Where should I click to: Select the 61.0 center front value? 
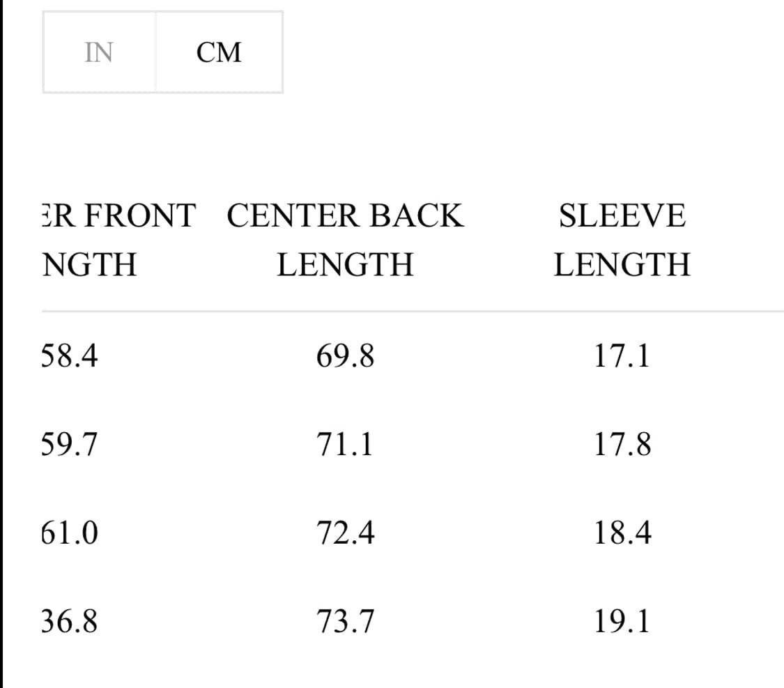pyautogui.click(x=70, y=533)
